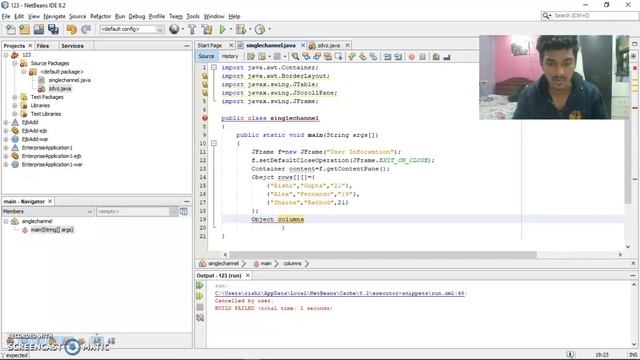
Task: Open the default config dropdown
Action: pyautogui.click(x=131, y=29)
